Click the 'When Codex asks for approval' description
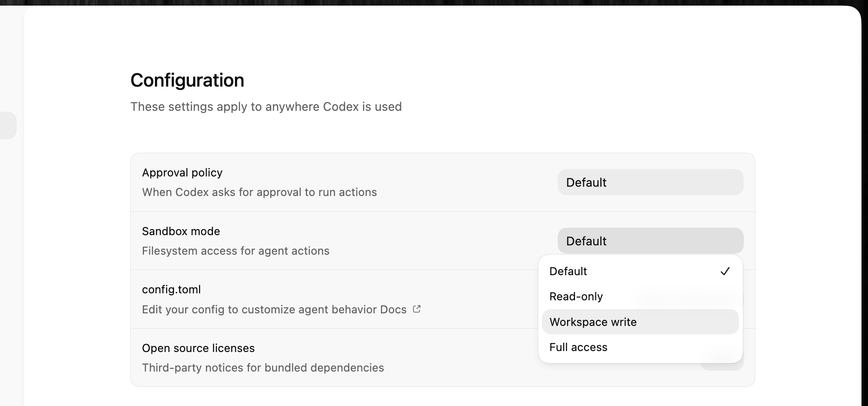The image size is (868, 406). [x=259, y=192]
